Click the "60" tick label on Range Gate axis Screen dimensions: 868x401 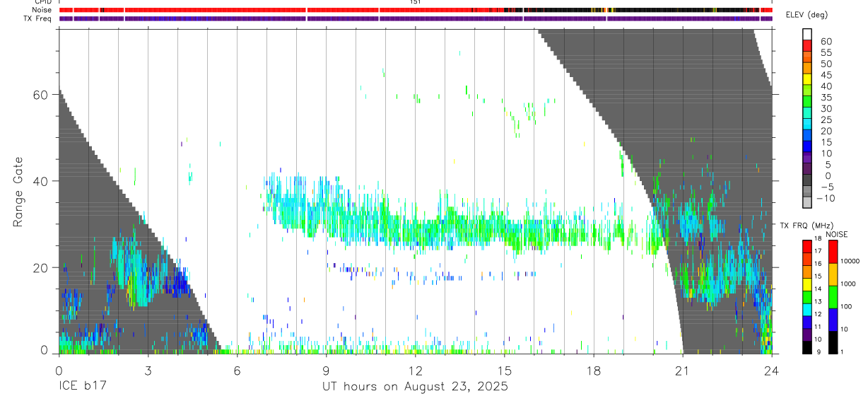(x=40, y=95)
